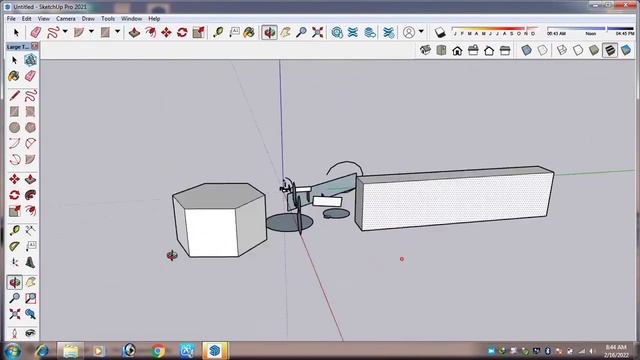Toggle Back Edges style
This screenshot has width=640, height=360.
pyautogui.click(x=542, y=50)
